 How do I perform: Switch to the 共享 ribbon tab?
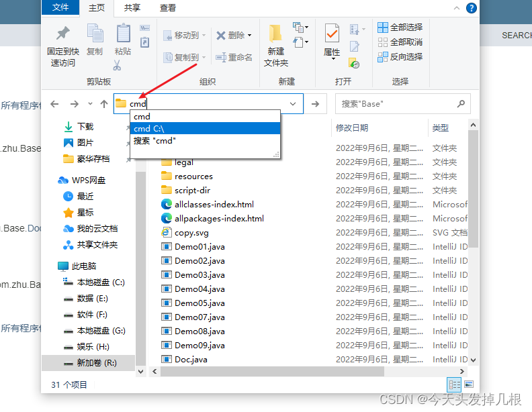click(132, 8)
